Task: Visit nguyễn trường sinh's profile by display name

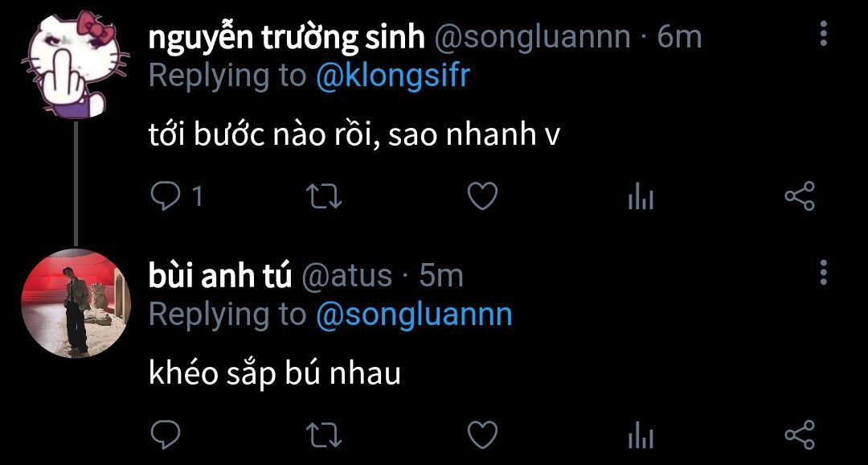Action: coord(287,38)
